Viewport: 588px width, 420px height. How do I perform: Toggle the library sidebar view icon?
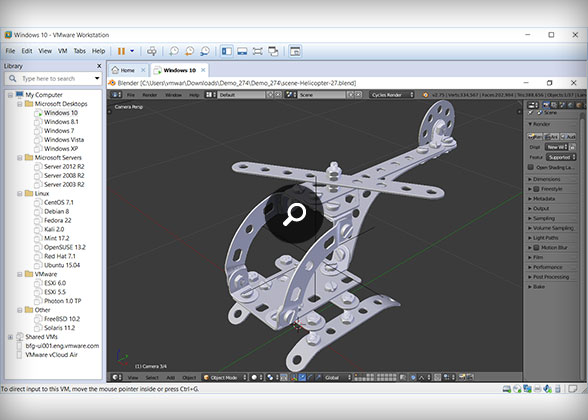point(226,51)
